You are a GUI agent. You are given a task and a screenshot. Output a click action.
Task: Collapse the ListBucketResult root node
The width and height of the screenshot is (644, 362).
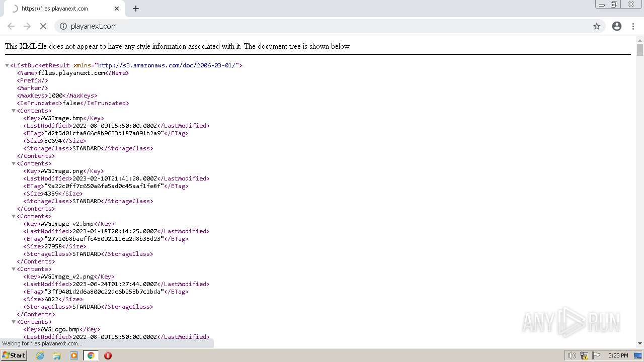click(x=7, y=65)
